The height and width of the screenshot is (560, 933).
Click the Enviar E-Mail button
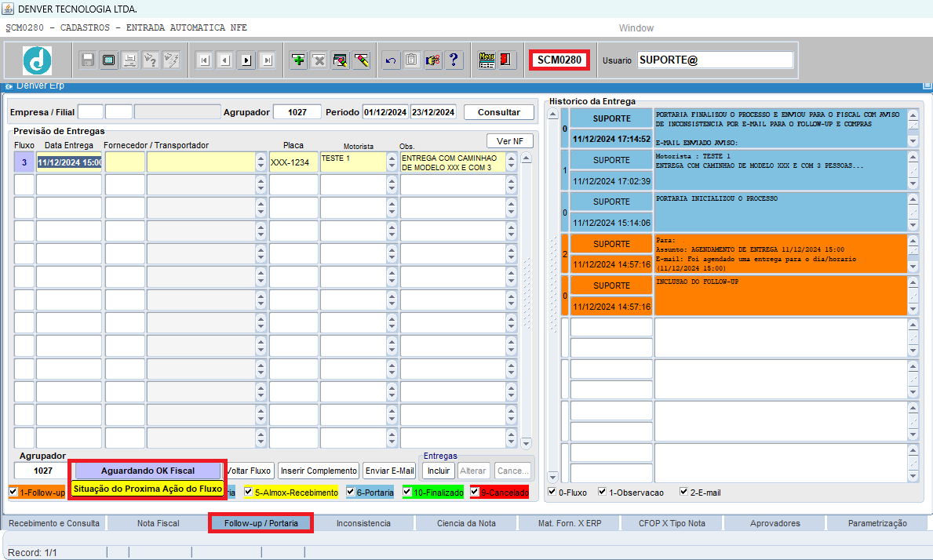(x=390, y=471)
